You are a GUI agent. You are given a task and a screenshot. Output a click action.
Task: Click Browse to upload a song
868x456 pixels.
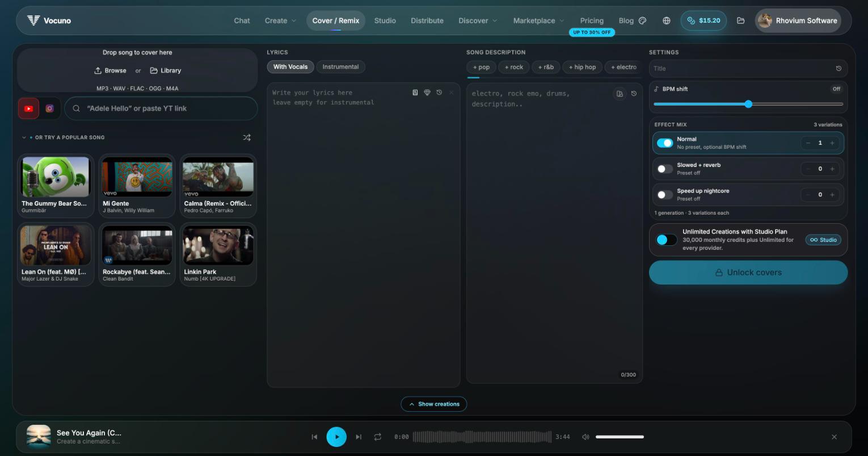coord(111,70)
